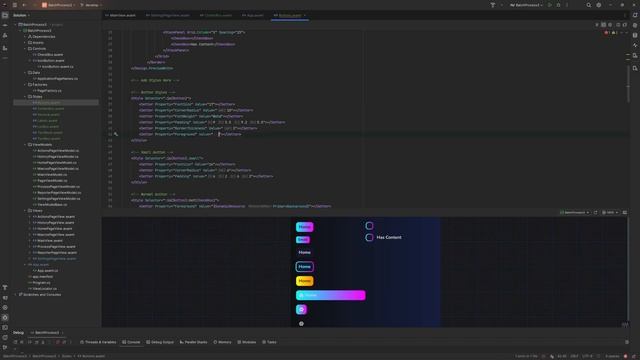The width and height of the screenshot is (640, 360).
Task: Click the outlined Home button in preview
Action: tap(304, 267)
